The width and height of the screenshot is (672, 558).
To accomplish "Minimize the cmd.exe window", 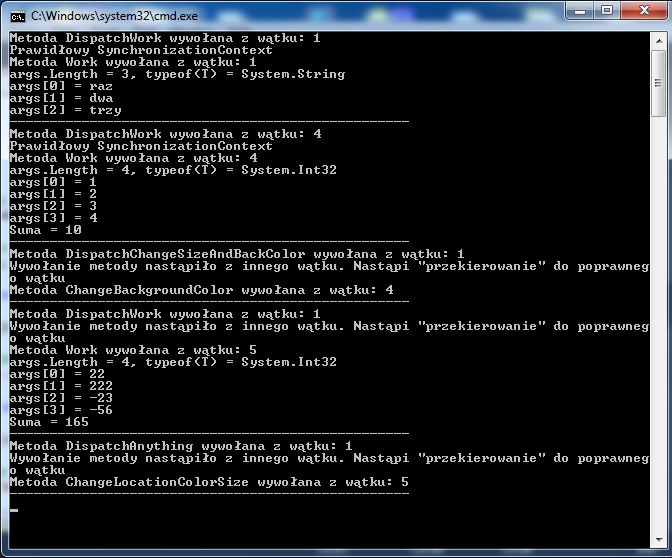I will 580,11.
